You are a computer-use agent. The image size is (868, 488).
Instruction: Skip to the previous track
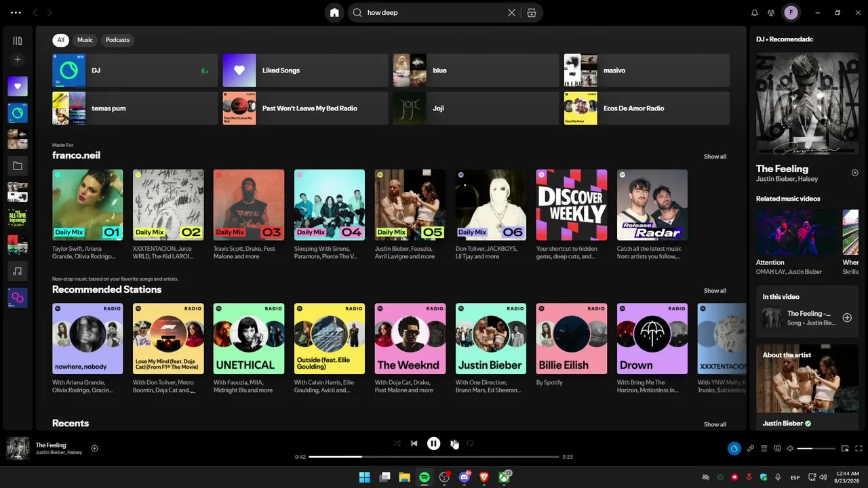(414, 443)
